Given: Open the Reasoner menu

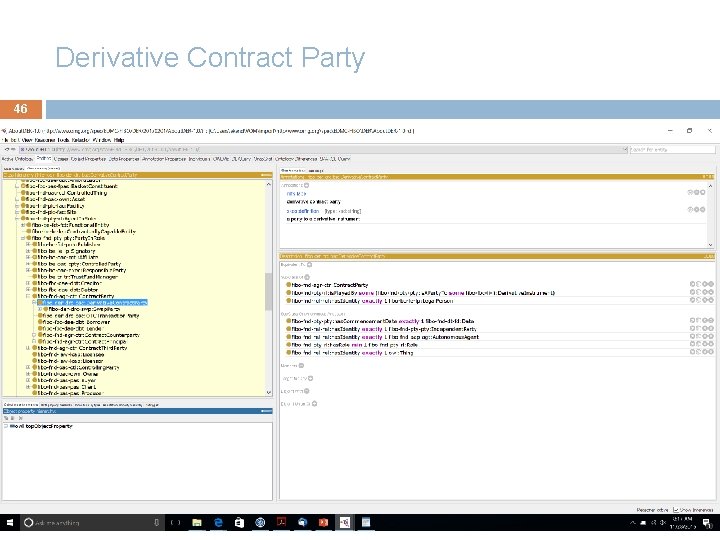Looking at the screenshot, I should point(45,140).
